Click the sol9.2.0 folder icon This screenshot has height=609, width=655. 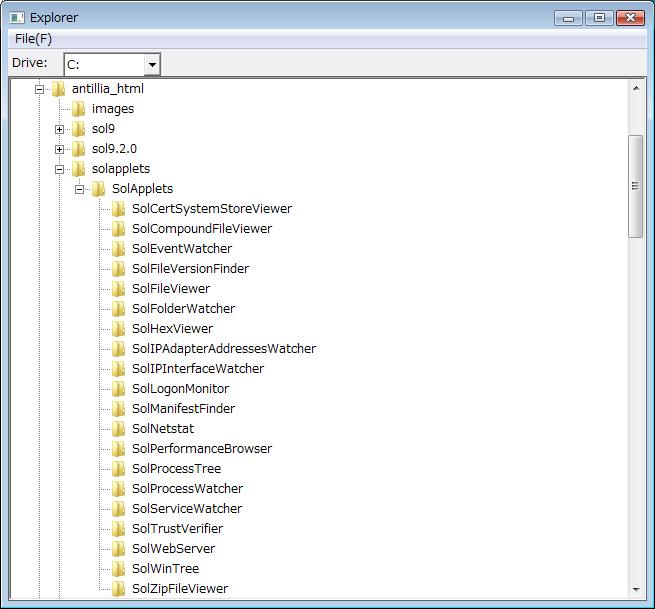tap(78, 149)
